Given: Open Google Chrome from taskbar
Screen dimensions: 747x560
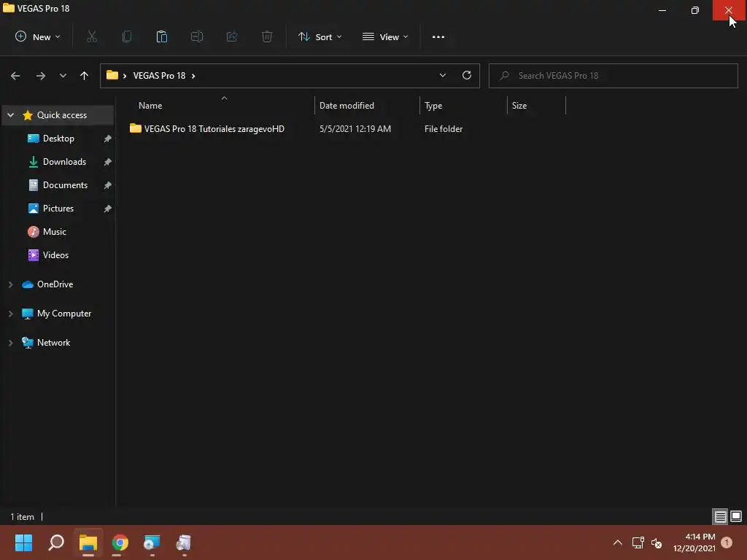Looking at the screenshot, I should [x=120, y=542].
